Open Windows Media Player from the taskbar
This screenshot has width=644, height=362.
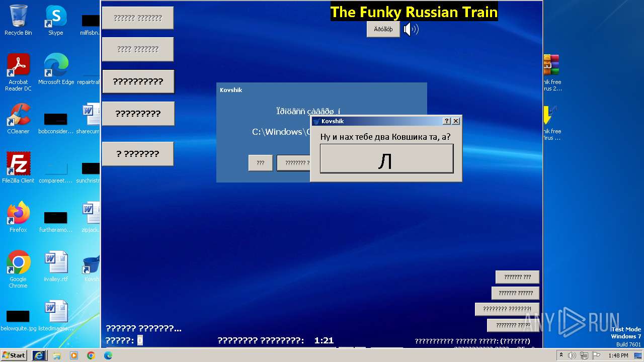74,355
